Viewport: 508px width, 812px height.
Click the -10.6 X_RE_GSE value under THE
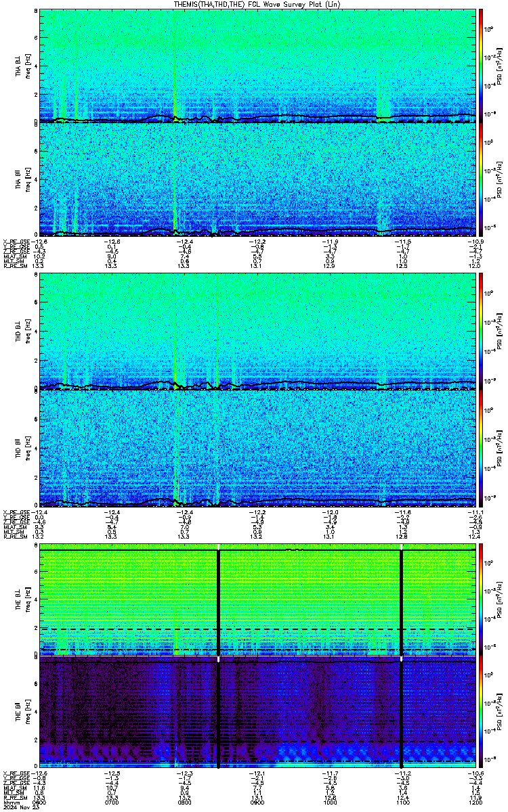477,773
